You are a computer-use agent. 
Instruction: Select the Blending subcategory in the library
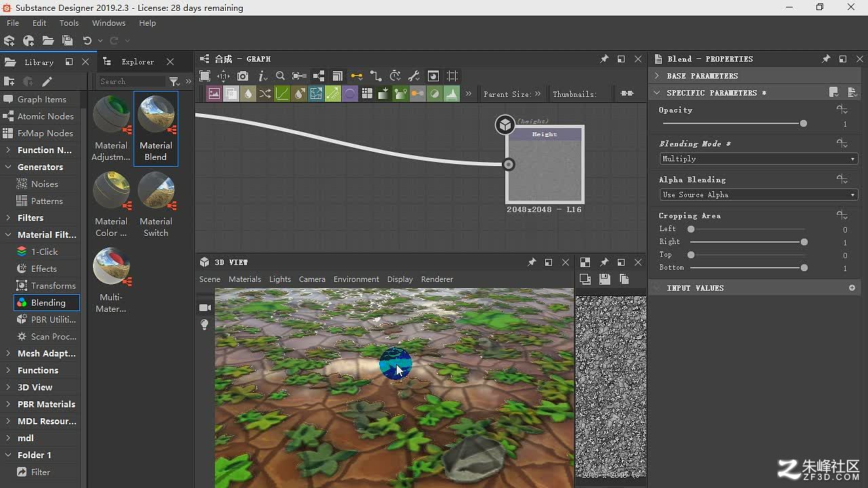(47, 302)
